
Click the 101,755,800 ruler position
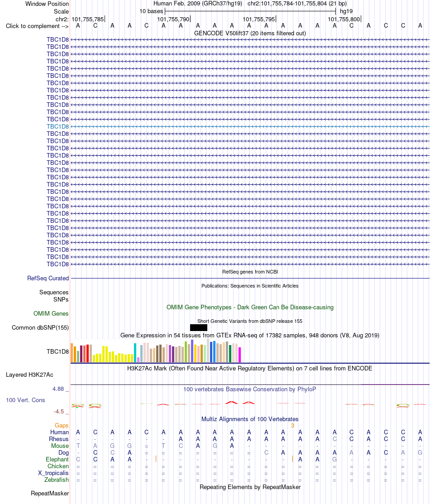pyautogui.click(x=344, y=19)
